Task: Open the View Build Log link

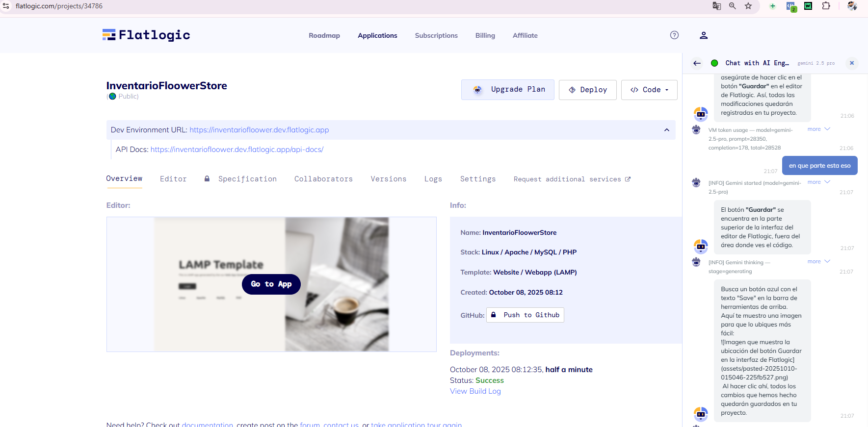Action: (x=475, y=391)
